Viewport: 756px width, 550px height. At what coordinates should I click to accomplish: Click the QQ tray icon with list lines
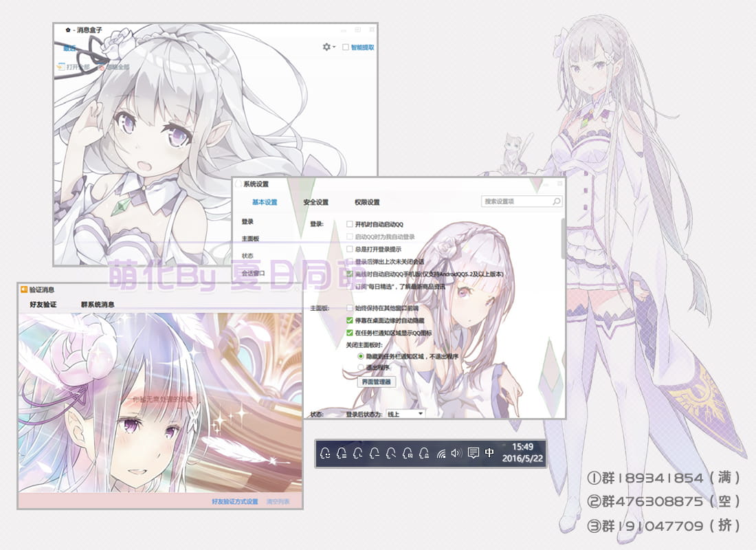(342, 453)
